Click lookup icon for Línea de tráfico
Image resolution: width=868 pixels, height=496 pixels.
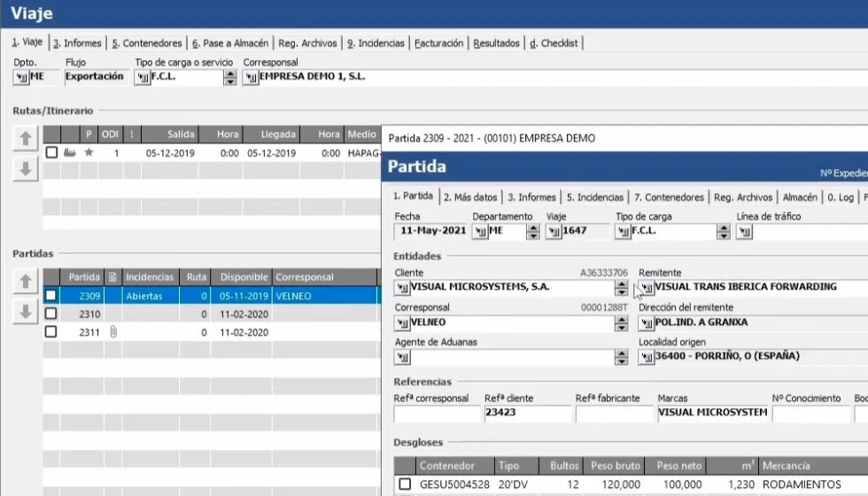[745, 231]
